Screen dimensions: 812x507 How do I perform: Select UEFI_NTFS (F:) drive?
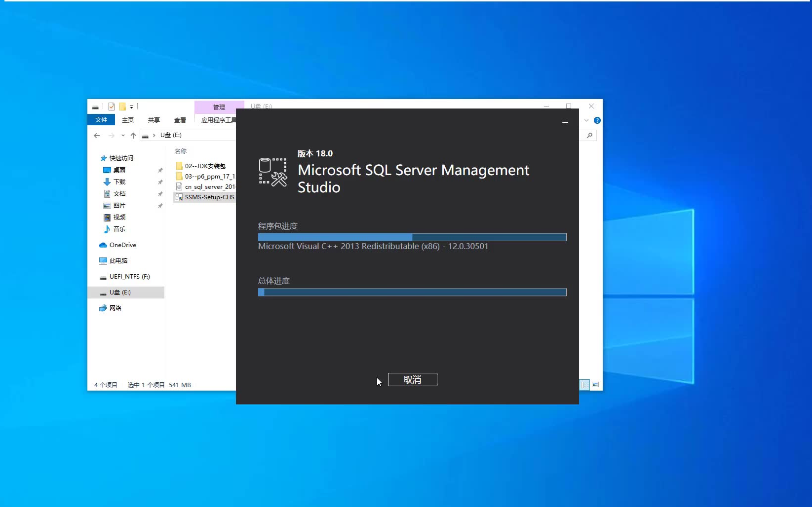pyautogui.click(x=125, y=277)
